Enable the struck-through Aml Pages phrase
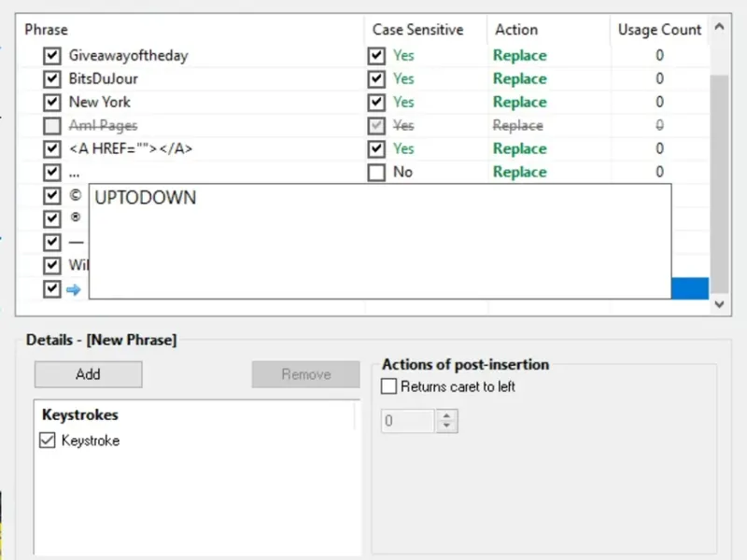 (x=51, y=126)
